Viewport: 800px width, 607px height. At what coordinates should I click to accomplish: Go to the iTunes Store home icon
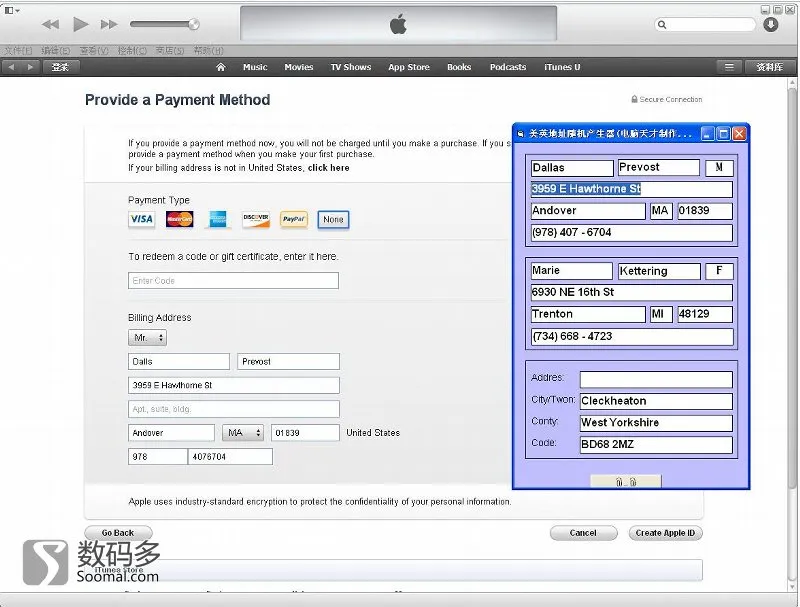220,67
